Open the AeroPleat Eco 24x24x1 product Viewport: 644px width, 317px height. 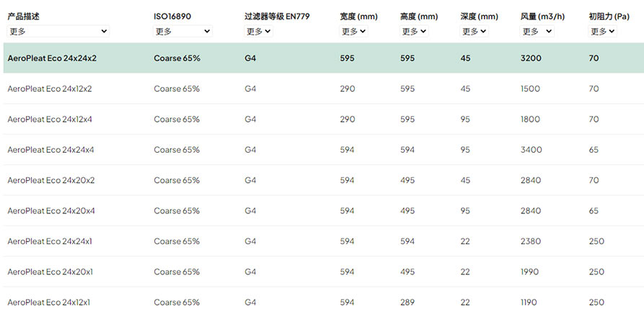pyautogui.click(x=50, y=241)
